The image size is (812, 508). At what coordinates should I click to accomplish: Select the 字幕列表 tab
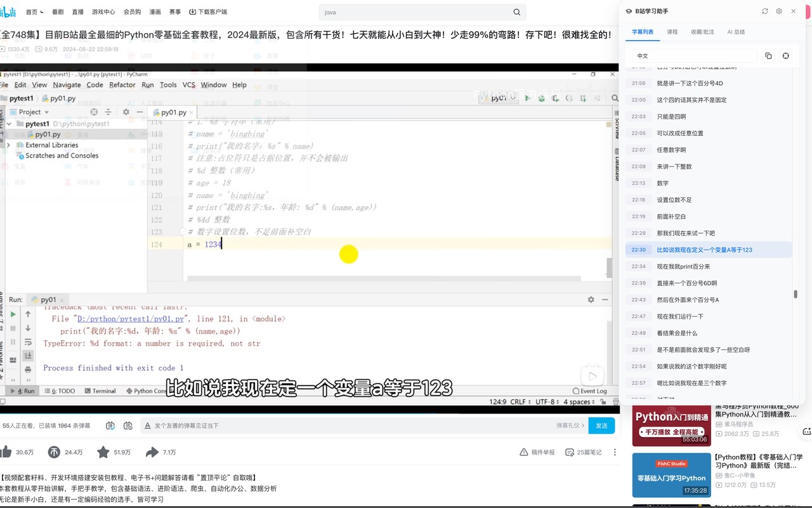(643, 32)
